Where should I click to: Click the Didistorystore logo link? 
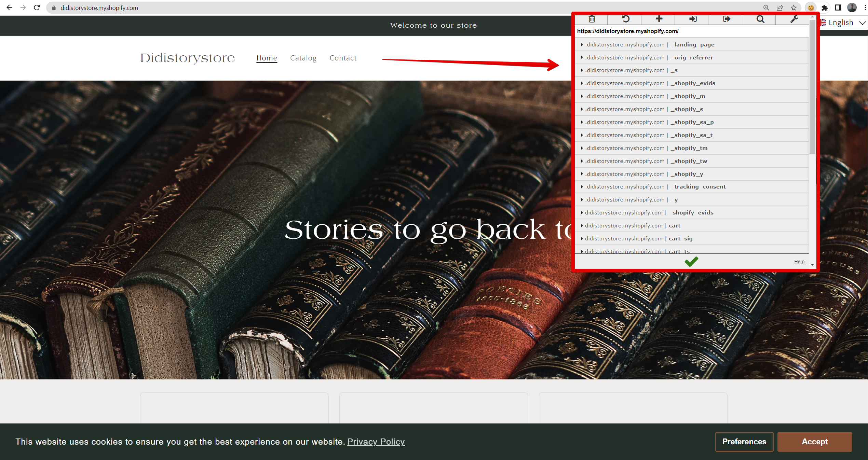188,58
